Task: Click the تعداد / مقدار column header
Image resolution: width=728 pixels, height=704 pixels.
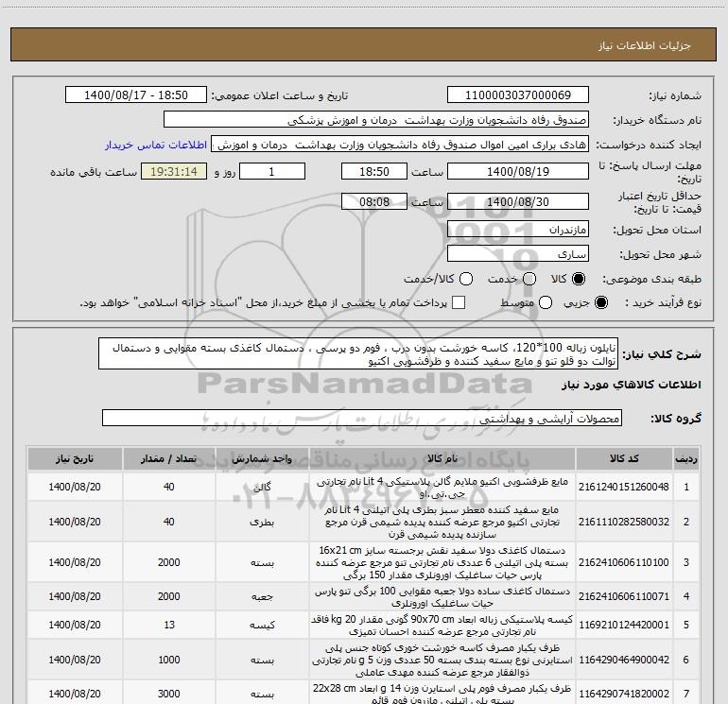Action: pyautogui.click(x=169, y=458)
